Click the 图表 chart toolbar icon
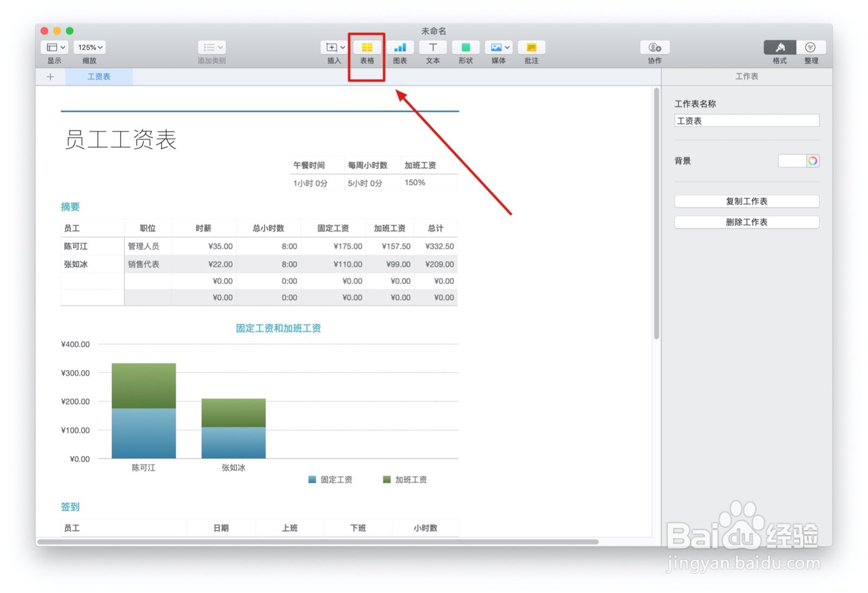Image resolution: width=868 pixels, height=593 pixels. click(x=400, y=47)
